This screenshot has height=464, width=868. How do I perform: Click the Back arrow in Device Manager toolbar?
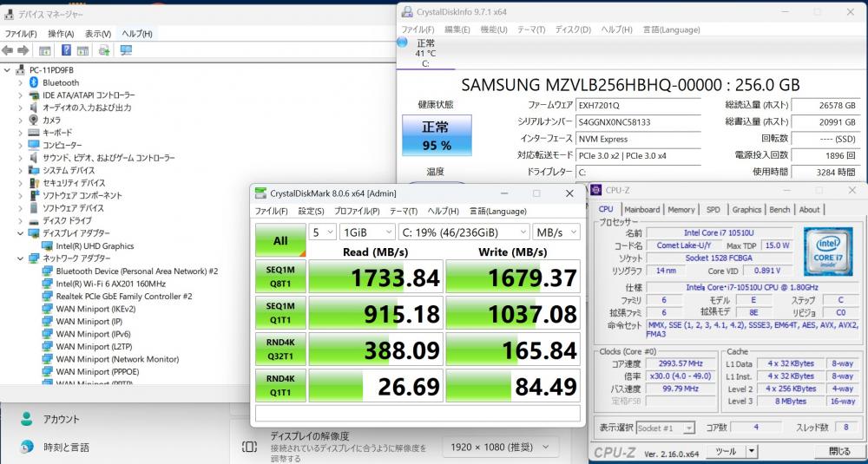(7, 50)
